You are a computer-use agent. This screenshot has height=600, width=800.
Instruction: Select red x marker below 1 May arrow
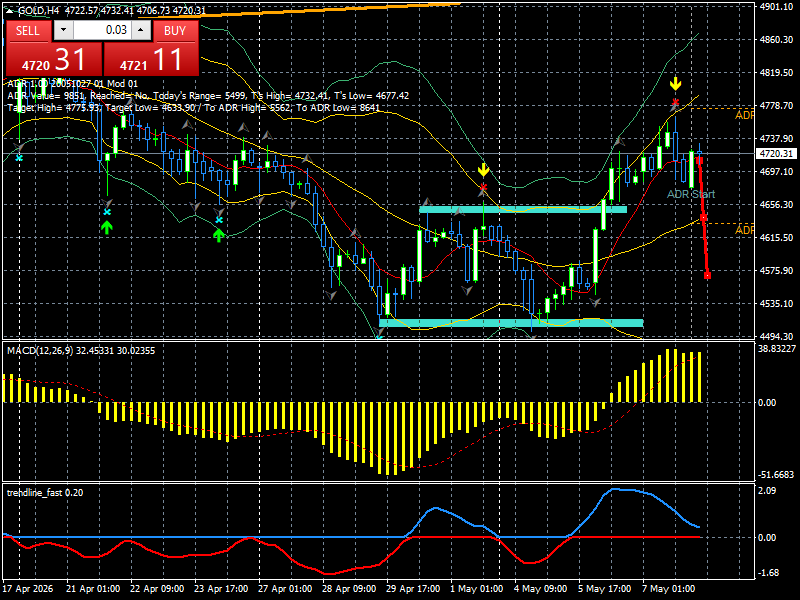point(483,188)
